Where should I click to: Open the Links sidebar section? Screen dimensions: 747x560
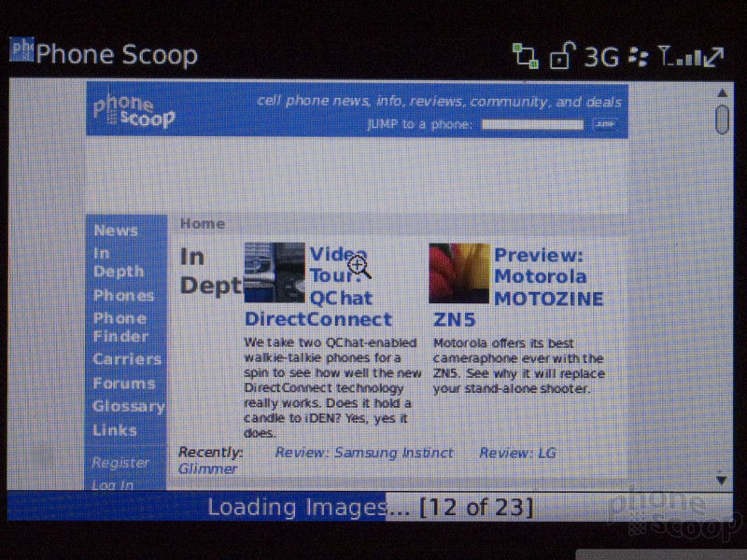(x=115, y=430)
